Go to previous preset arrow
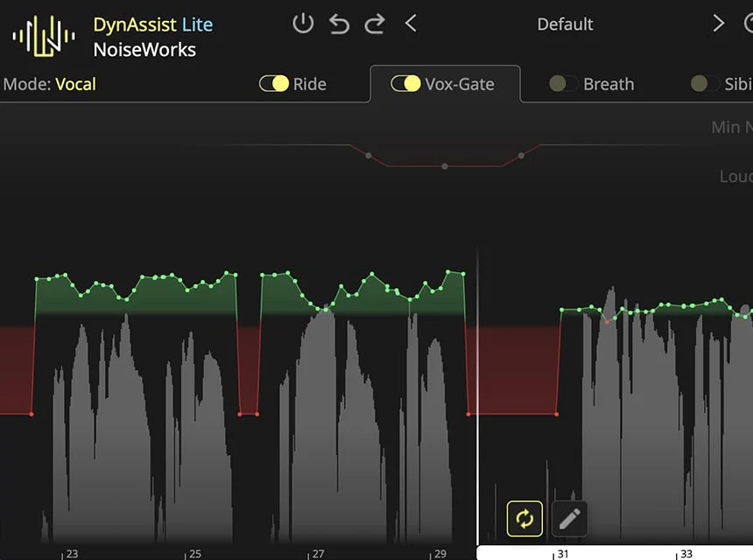 click(x=411, y=24)
